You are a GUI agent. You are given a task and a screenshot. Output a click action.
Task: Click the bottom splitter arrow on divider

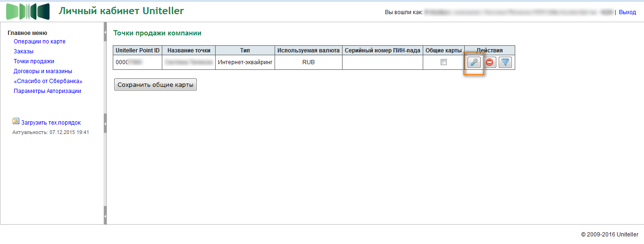[105, 215]
